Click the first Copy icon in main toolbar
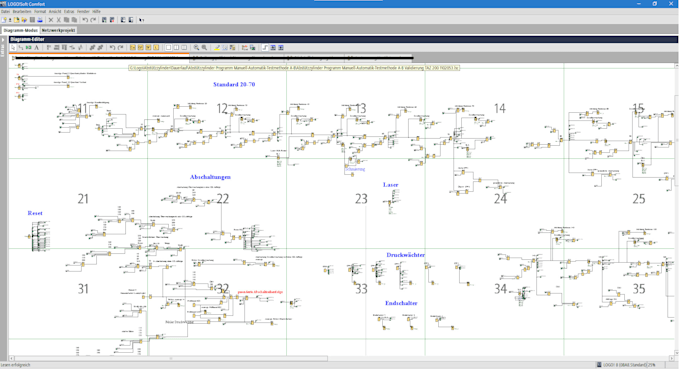The image size is (680, 370). point(66,20)
